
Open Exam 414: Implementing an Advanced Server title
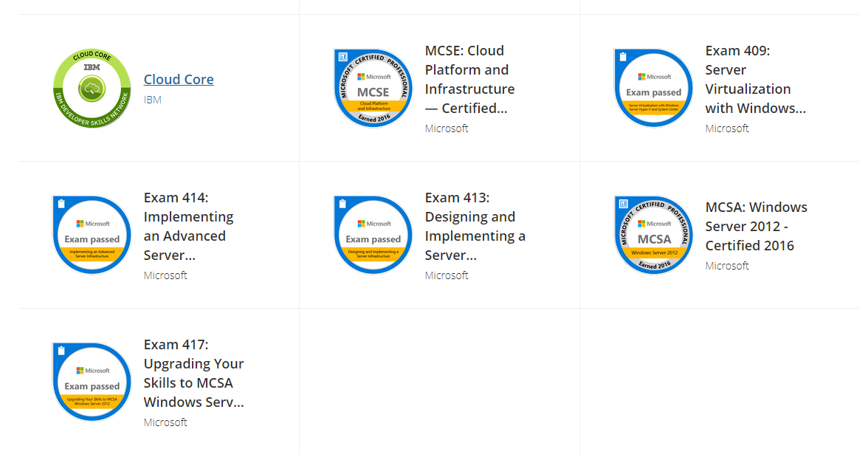click(188, 226)
